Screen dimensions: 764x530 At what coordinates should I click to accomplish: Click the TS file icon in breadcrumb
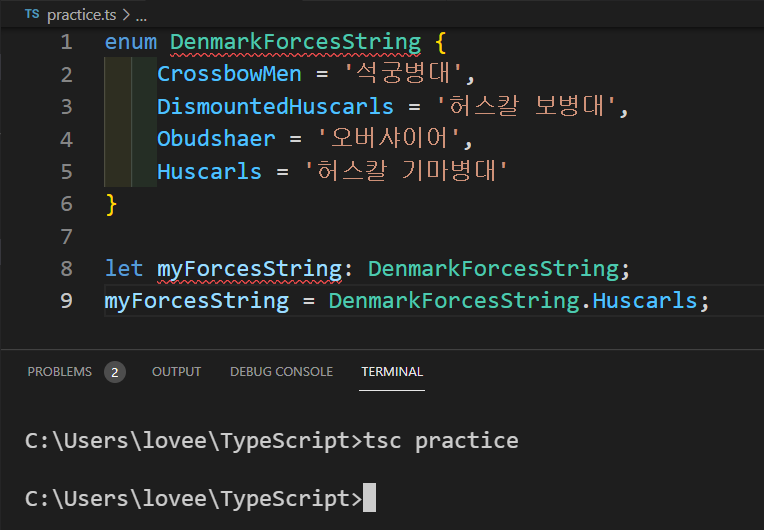pos(32,14)
